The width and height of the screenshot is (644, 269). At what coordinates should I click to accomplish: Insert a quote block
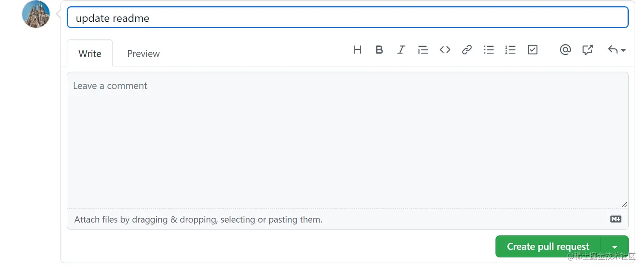click(x=423, y=50)
